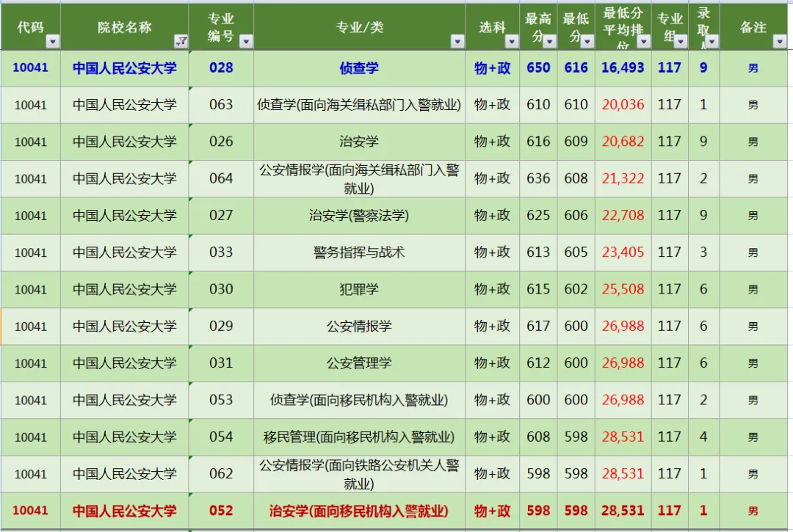This screenshot has height=532, width=793.
Task: Select major code cell 052
Action: [x=221, y=510]
